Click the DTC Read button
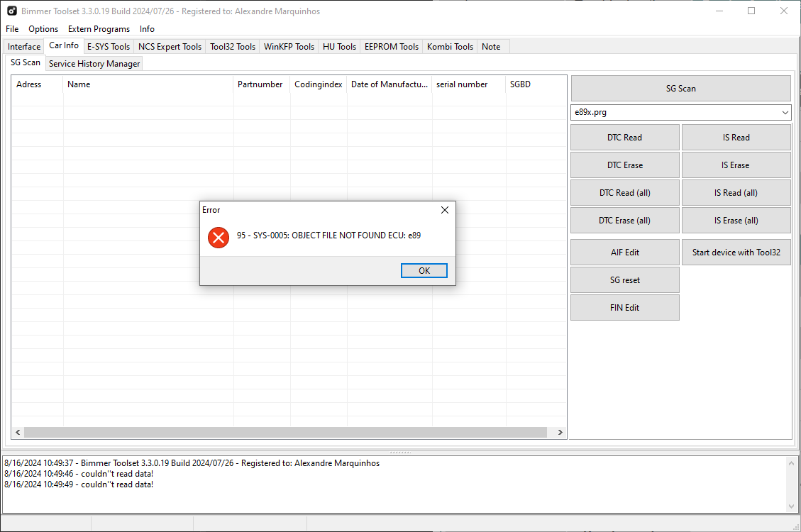Image resolution: width=801 pixels, height=532 pixels. pyautogui.click(x=625, y=138)
